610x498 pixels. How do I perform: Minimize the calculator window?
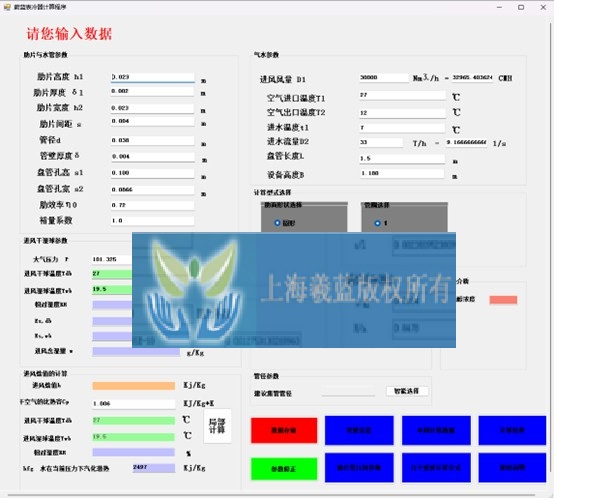[500, 7]
